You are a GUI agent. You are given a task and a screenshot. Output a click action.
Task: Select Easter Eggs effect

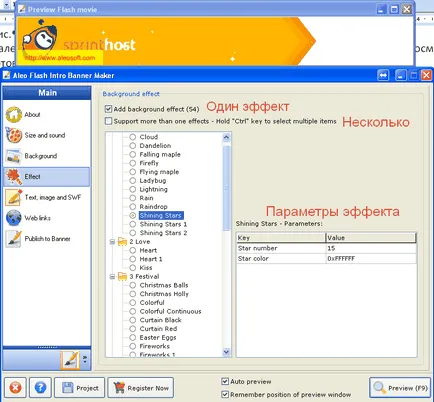pos(158,337)
